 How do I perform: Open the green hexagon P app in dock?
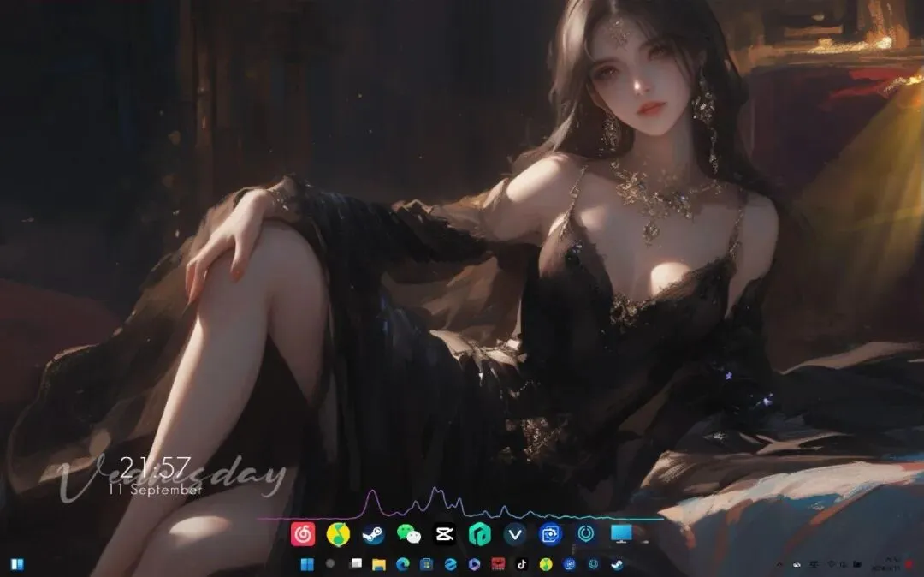point(480,534)
